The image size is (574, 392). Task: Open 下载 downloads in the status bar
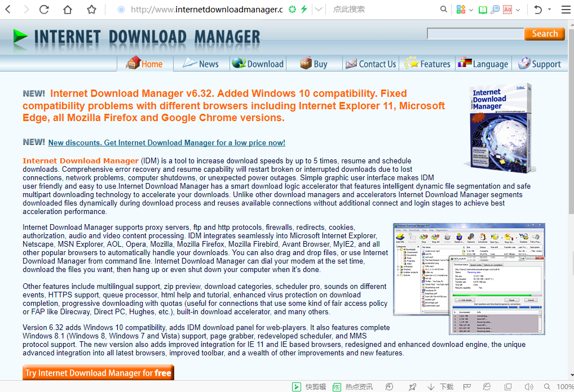(440, 387)
